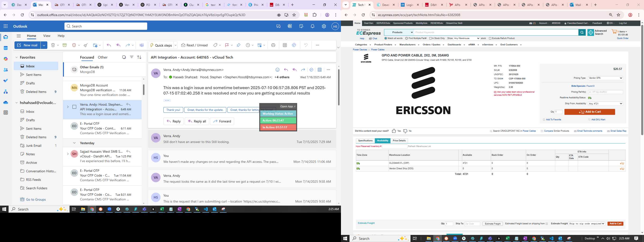Click Product Keywords search field
Image resolution: width=644 pixels, height=242 pixels.
click(x=496, y=32)
